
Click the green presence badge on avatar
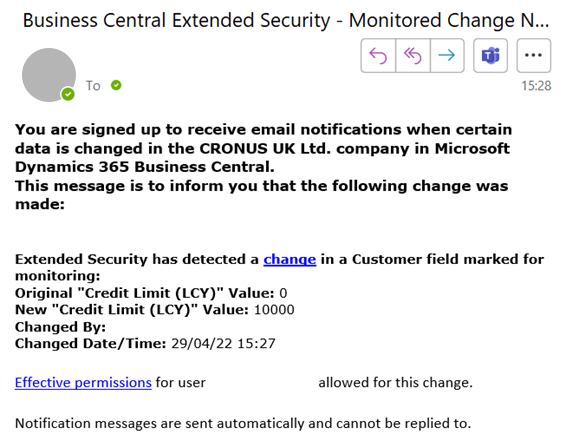(68, 95)
